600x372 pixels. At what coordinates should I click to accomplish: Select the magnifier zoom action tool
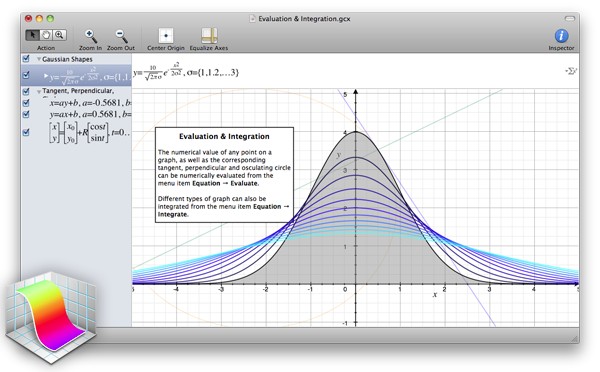click(x=59, y=35)
